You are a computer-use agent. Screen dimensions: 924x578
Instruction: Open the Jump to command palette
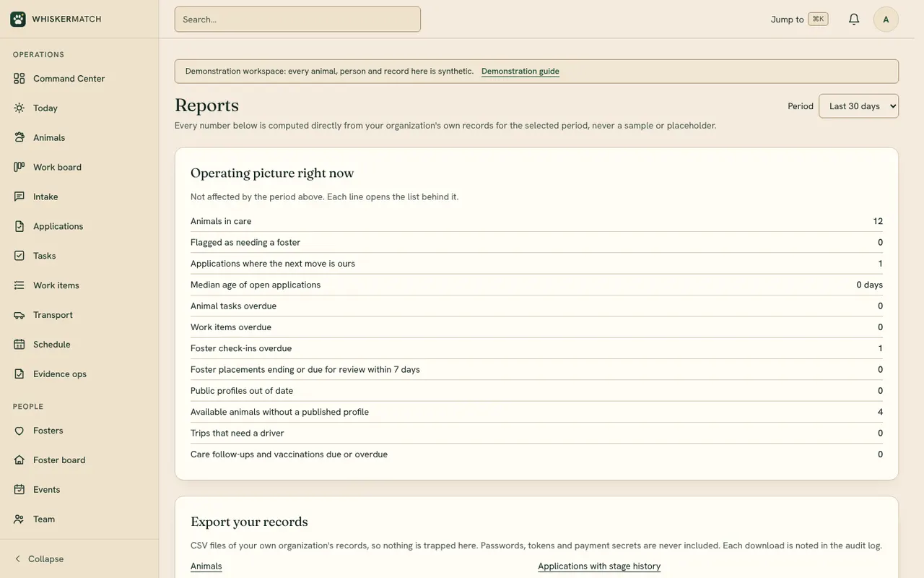tap(799, 20)
